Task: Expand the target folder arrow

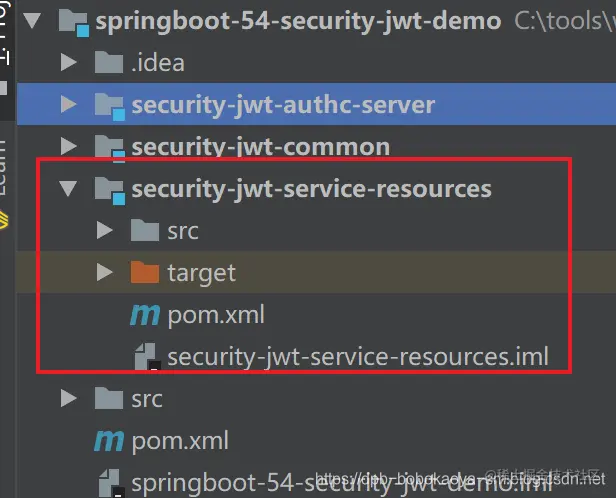Action: coord(105,272)
